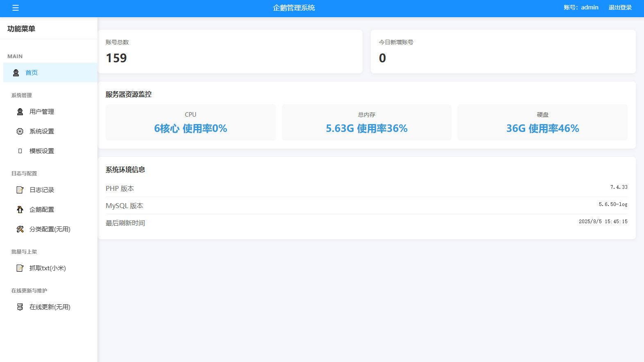Select 首页 in the sidebar
The width and height of the screenshot is (644, 362).
(32, 73)
